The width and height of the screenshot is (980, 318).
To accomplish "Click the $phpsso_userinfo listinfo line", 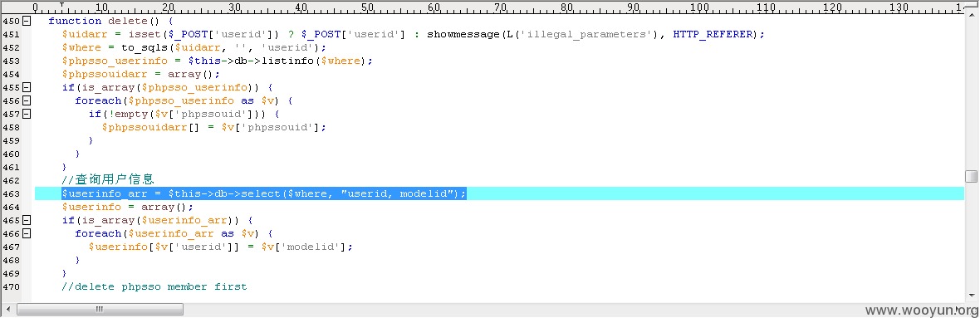I will coord(217,61).
